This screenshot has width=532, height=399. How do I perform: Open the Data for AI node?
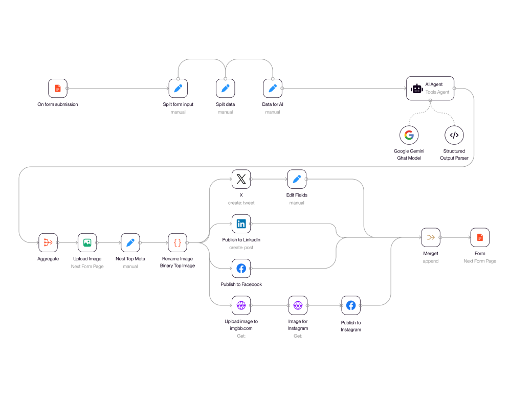pyautogui.click(x=273, y=88)
